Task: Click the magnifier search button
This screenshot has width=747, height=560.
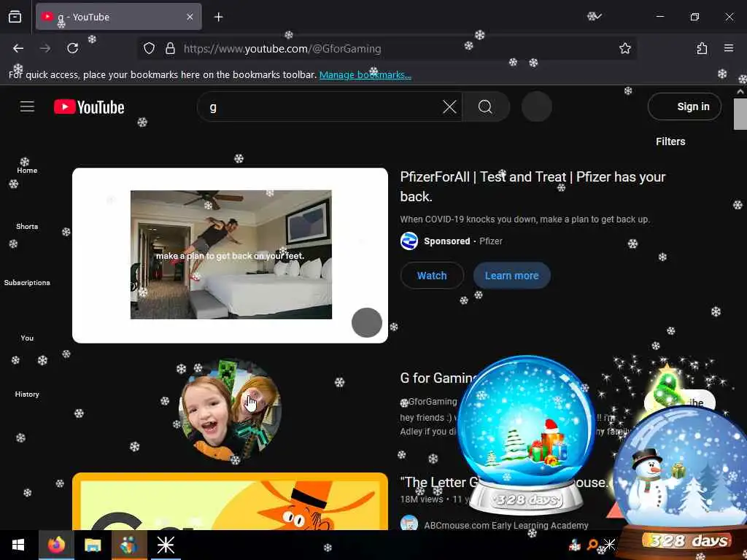Action: pyautogui.click(x=485, y=106)
